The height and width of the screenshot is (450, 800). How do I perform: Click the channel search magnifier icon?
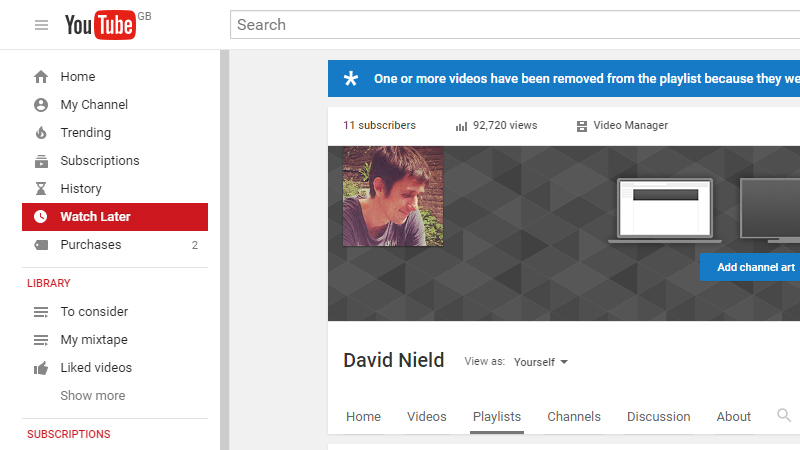pos(784,415)
